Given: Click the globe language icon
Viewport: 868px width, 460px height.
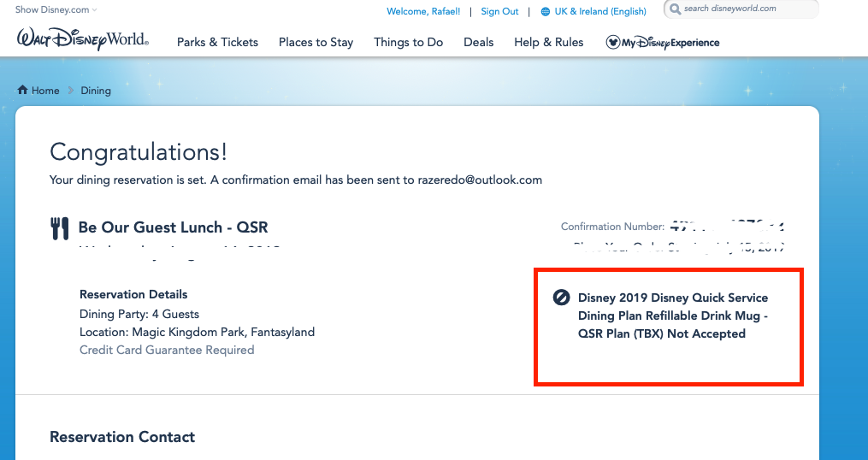Looking at the screenshot, I should [546, 12].
